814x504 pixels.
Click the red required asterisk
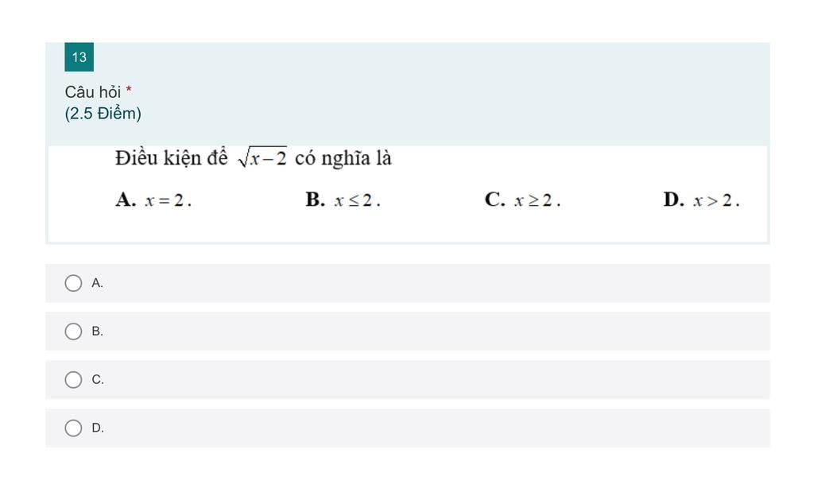129,91
